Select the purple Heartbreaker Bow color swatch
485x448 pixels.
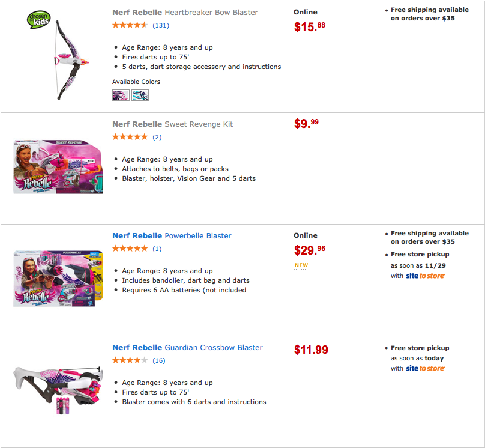pos(121,95)
